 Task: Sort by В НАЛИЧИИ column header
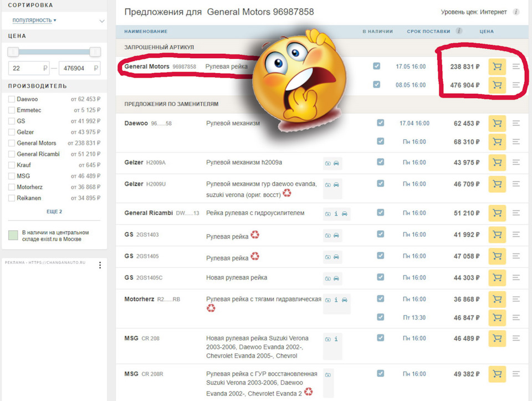coord(377,31)
